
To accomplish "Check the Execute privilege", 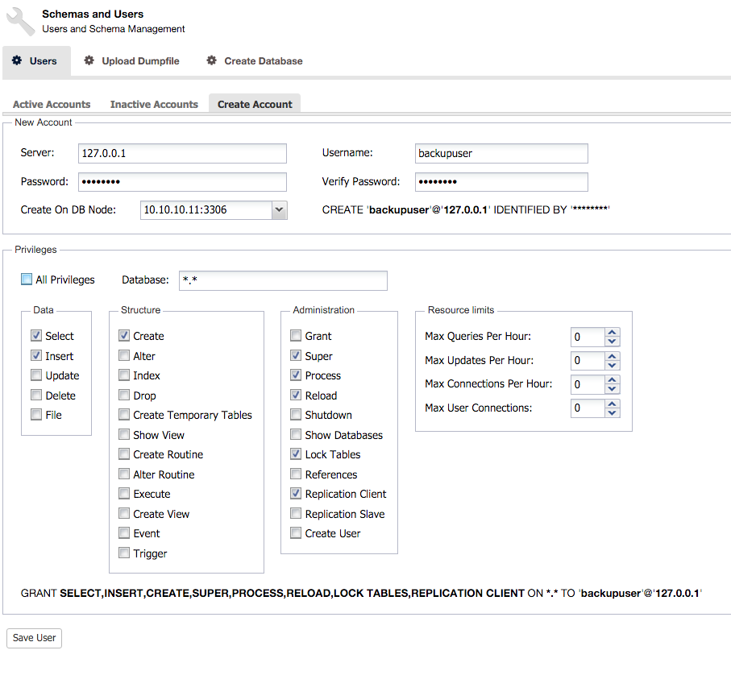I will (123, 494).
